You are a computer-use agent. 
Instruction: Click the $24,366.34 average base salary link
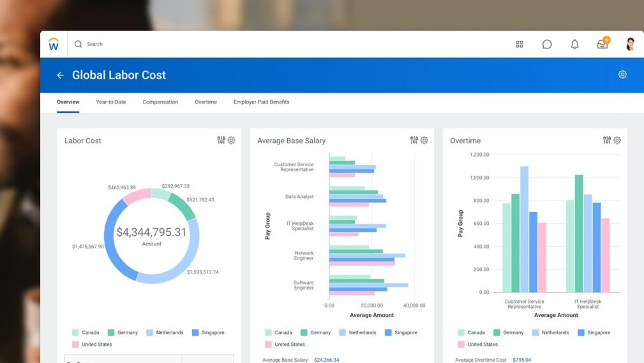tap(326, 360)
